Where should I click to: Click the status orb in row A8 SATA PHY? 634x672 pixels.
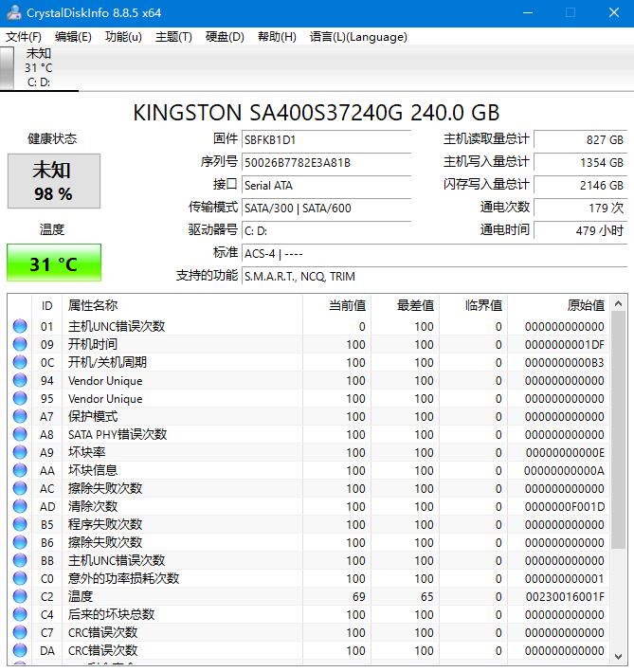pyautogui.click(x=20, y=434)
